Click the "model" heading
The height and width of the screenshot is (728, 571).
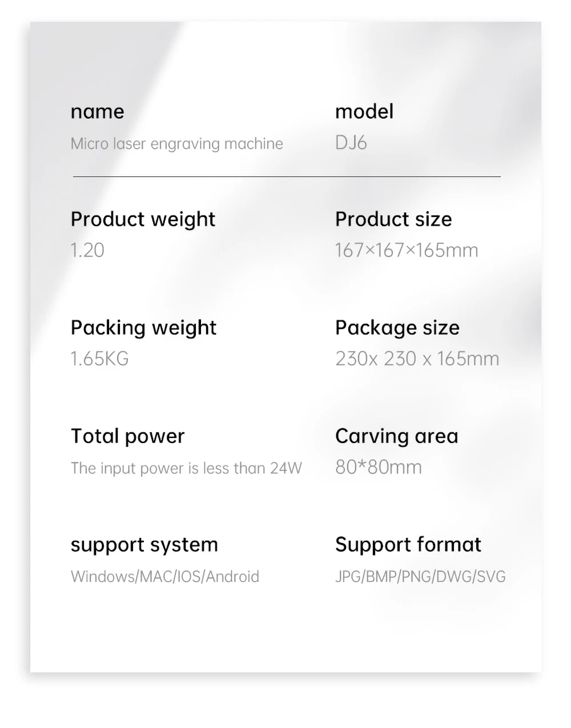pyautogui.click(x=364, y=111)
